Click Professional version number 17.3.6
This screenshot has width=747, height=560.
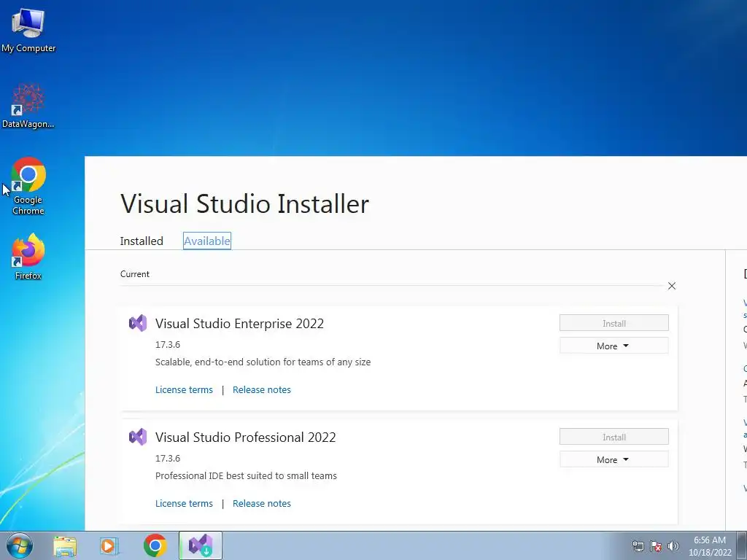[168, 458]
